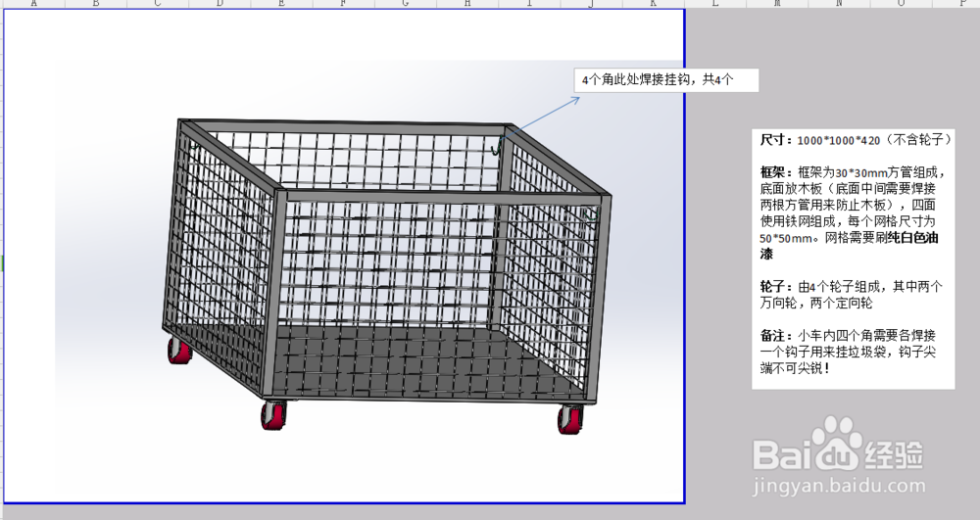Image resolution: width=980 pixels, height=520 pixels.
Task: Select column H header
Action: click(467, 3)
